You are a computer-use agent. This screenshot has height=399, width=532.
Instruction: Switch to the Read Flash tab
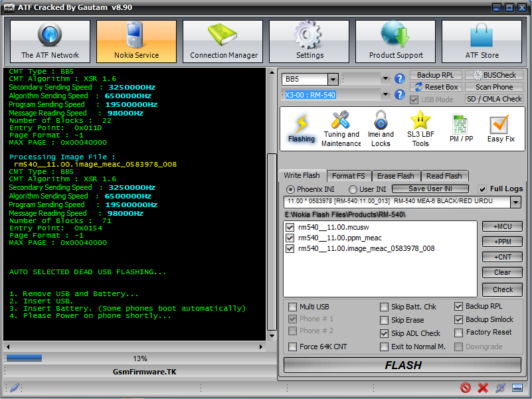click(x=444, y=176)
